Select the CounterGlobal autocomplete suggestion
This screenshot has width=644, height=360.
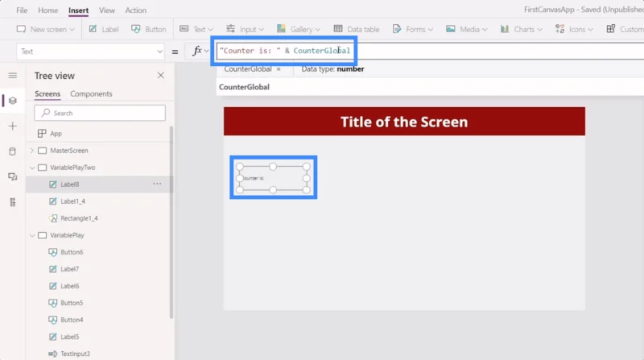pos(244,87)
